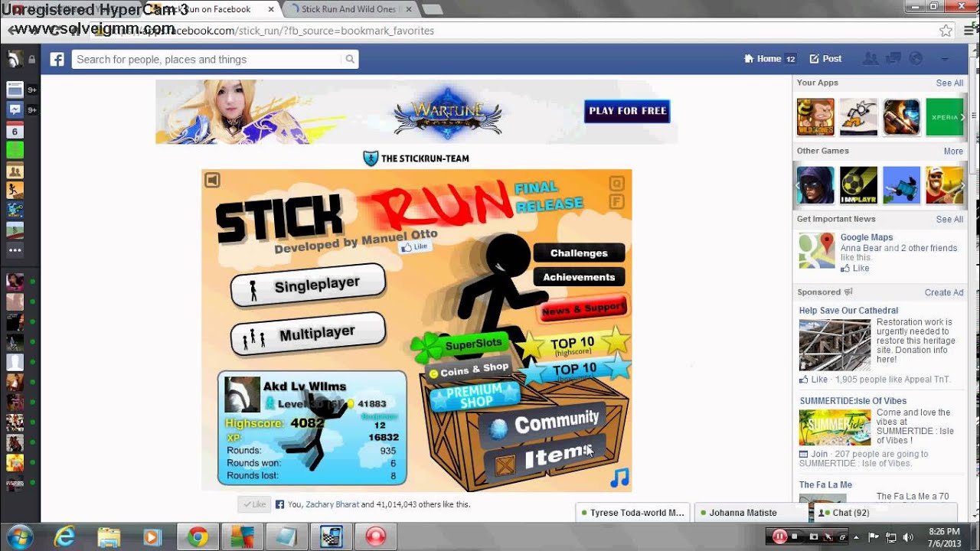Open the Xperia app tile

point(945,117)
